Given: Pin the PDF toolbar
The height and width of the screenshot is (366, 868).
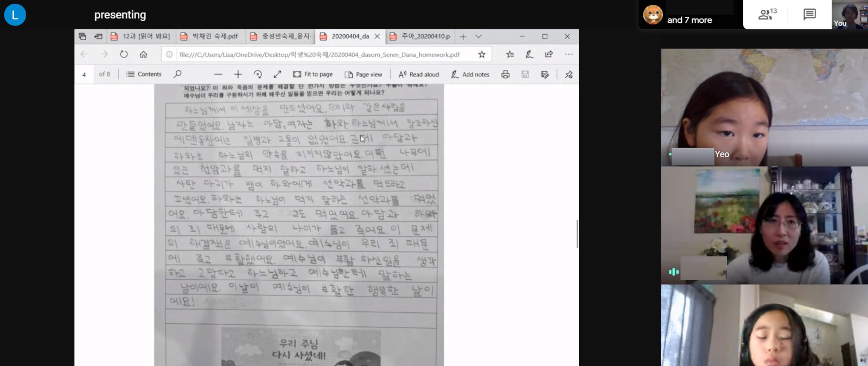Looking at the screenshot, I should pyautogui.click(x=569, y=74).
